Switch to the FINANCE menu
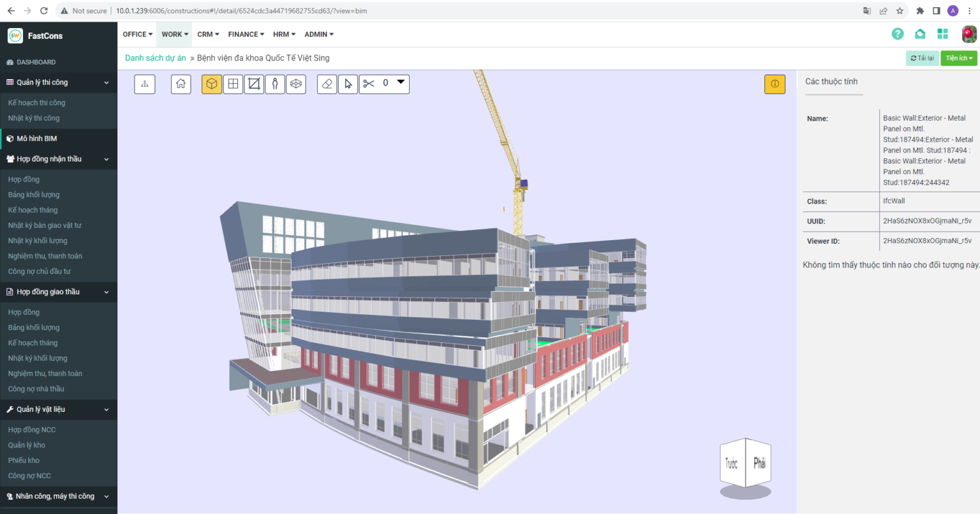The height and width of the screenshot is (514, 980). 246,34
